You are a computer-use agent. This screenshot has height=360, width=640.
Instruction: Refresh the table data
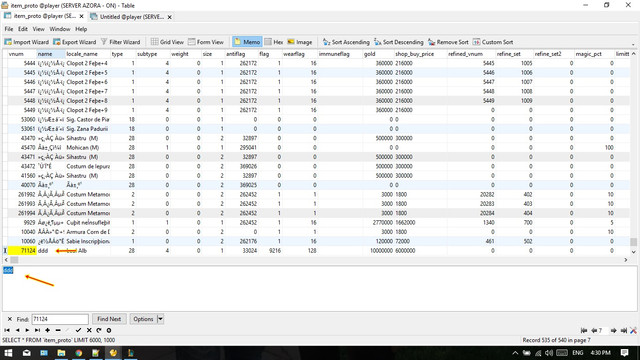(x=99, y=330)
